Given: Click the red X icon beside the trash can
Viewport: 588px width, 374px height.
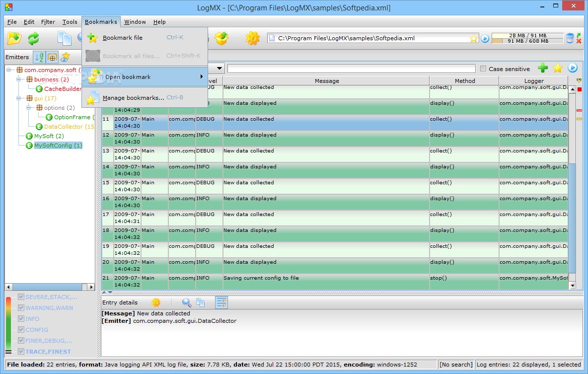Looking at the screenshot, I should (579, 41).
